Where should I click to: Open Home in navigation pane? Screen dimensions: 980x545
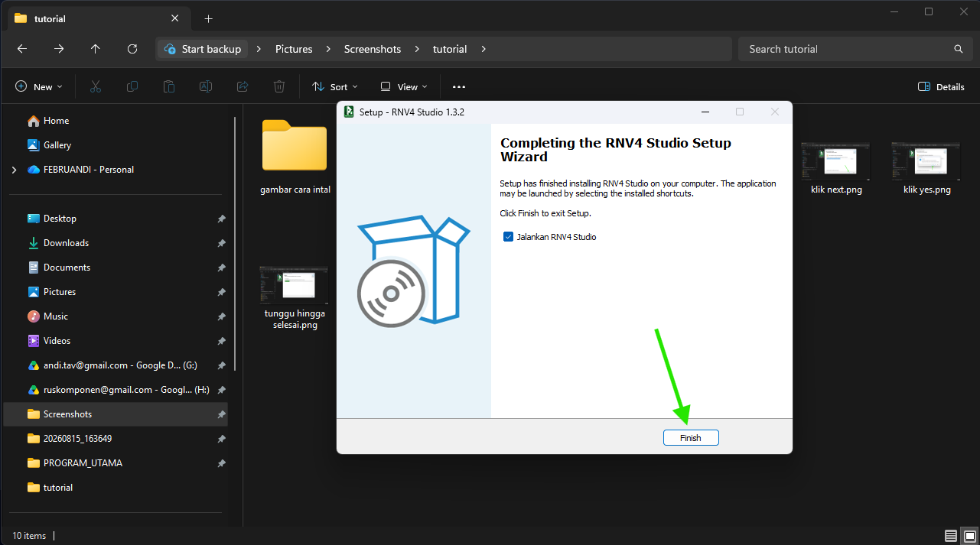pos(56,121)
